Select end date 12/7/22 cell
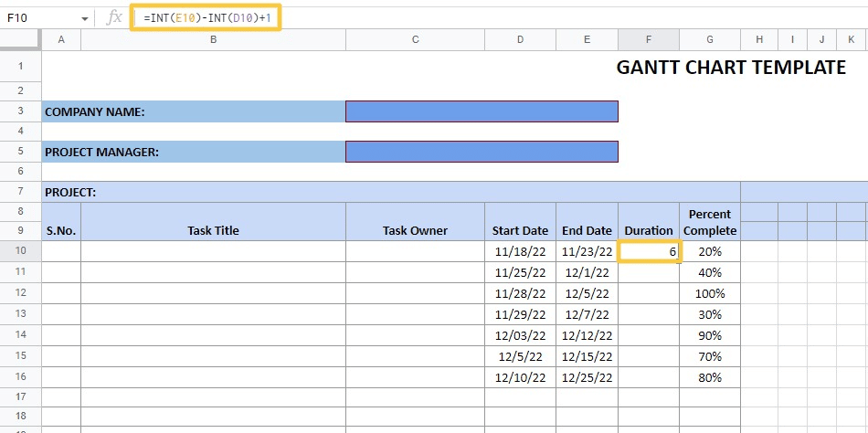The image size is (868, 433). [x=587, y=314]
